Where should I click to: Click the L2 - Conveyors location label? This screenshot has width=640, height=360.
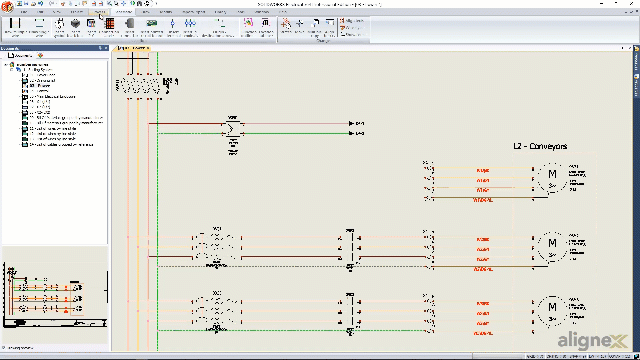pyautogui.click(x=540, y=146)
